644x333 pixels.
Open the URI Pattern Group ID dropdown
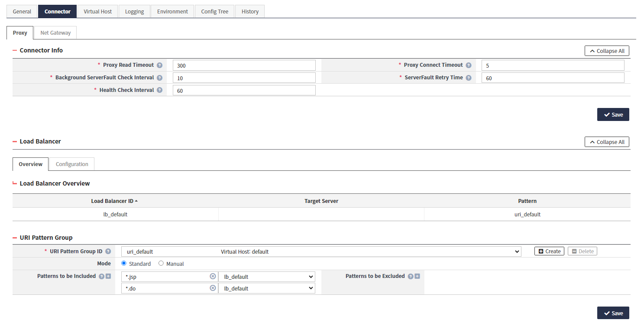(x=516, y=251)
